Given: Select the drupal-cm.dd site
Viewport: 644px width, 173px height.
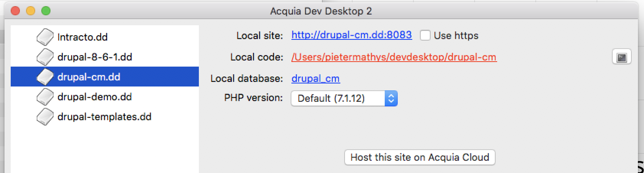Looking at the screenshot, I should [105, 77].
